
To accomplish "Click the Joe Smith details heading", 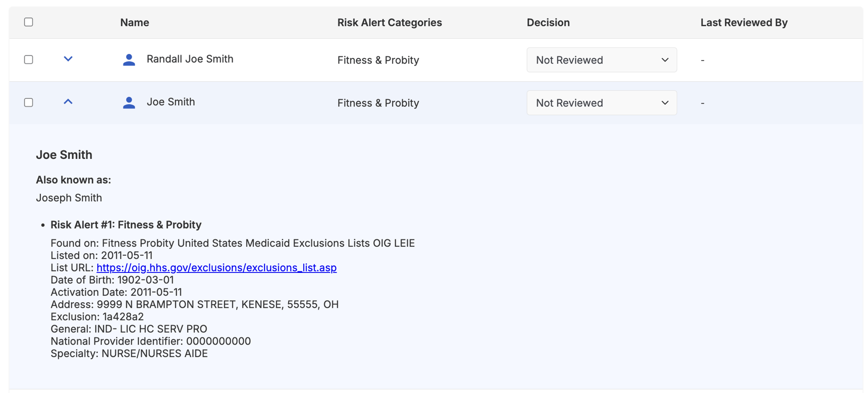I will (x=64, y=155).
